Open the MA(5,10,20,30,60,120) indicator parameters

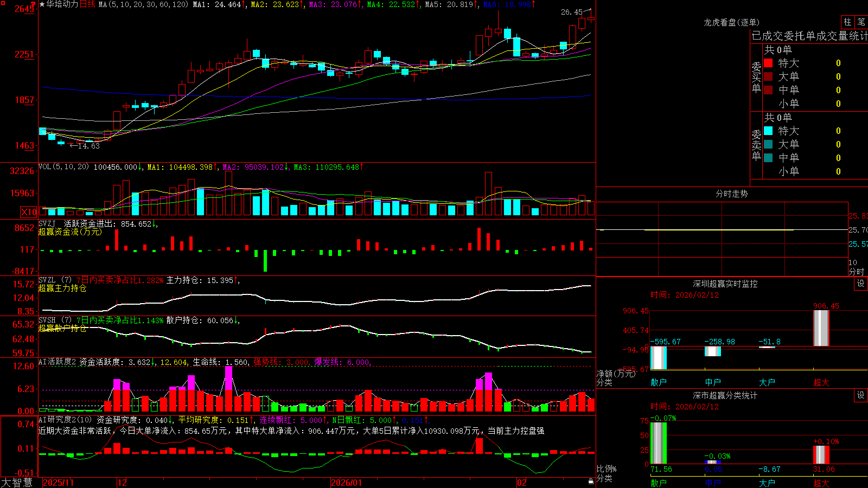coord(144,4)
